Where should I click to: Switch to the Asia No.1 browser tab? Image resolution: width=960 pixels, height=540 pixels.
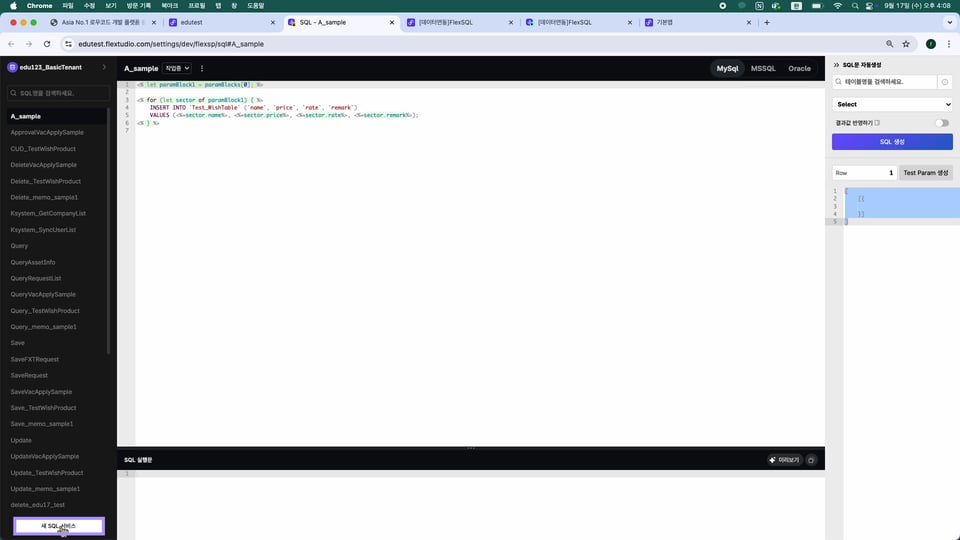coord(102,22)
